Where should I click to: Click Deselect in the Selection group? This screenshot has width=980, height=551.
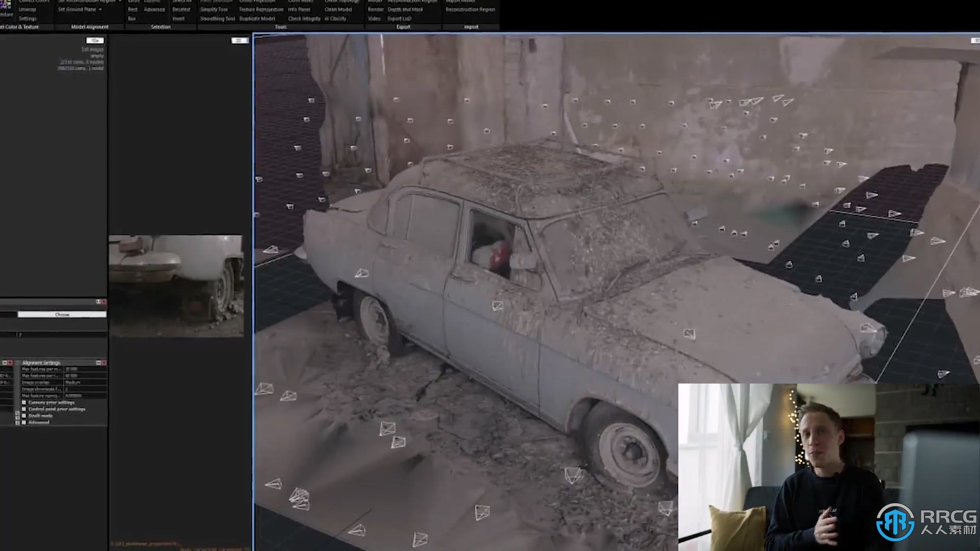click(x=181, y=10)
